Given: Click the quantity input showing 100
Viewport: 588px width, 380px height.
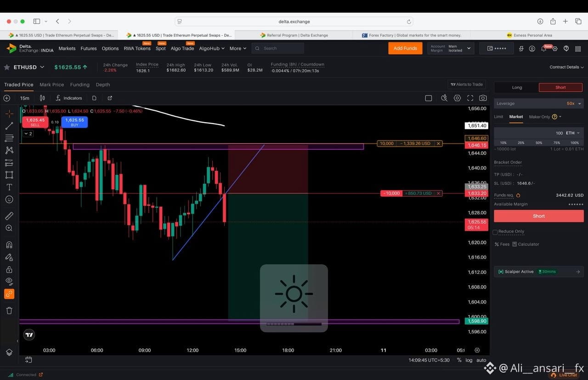Looking at the screenshot, I should [529, 133].
